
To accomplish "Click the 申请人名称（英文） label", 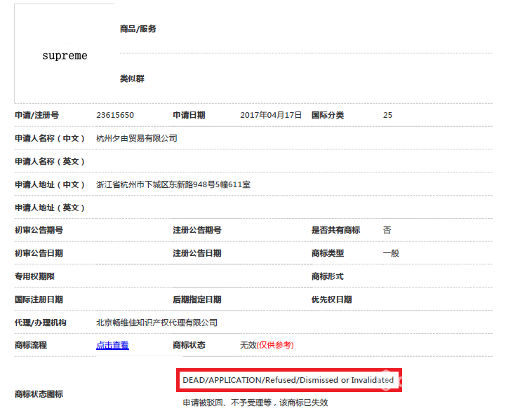I will 50,161.
